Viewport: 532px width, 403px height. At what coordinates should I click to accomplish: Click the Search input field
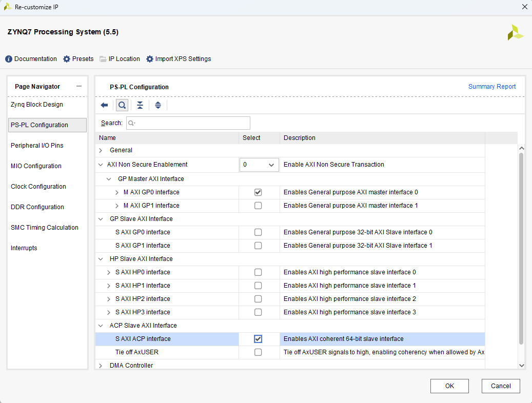(188, 123)
